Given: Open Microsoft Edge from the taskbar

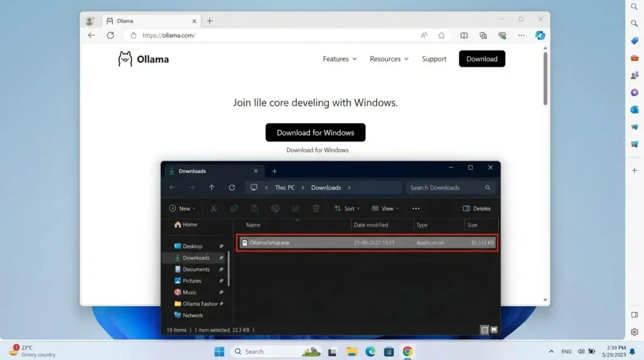Looking at the screenshot, I should [370, 351].
